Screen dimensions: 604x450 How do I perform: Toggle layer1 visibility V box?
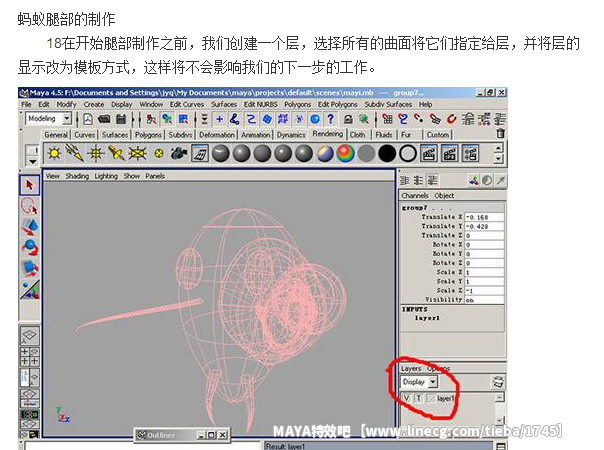click(x=407, y=398)
